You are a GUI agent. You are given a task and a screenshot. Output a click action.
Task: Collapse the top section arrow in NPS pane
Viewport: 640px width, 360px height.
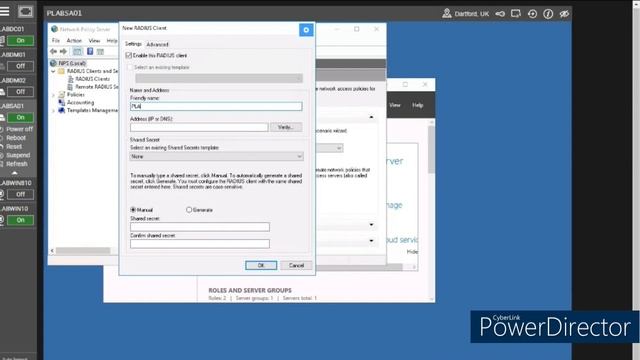coord(371,118)
